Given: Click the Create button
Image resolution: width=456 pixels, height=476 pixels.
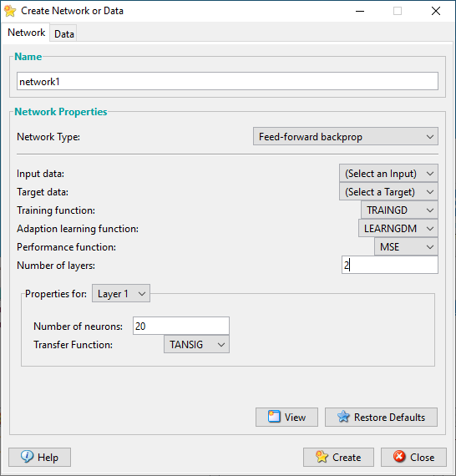Looking at the screenshot, I should 338,457.
